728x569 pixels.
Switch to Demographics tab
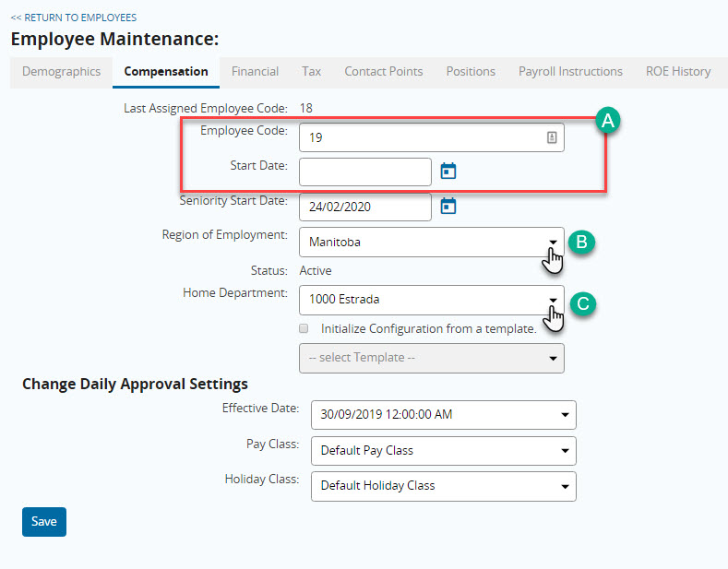61,72
